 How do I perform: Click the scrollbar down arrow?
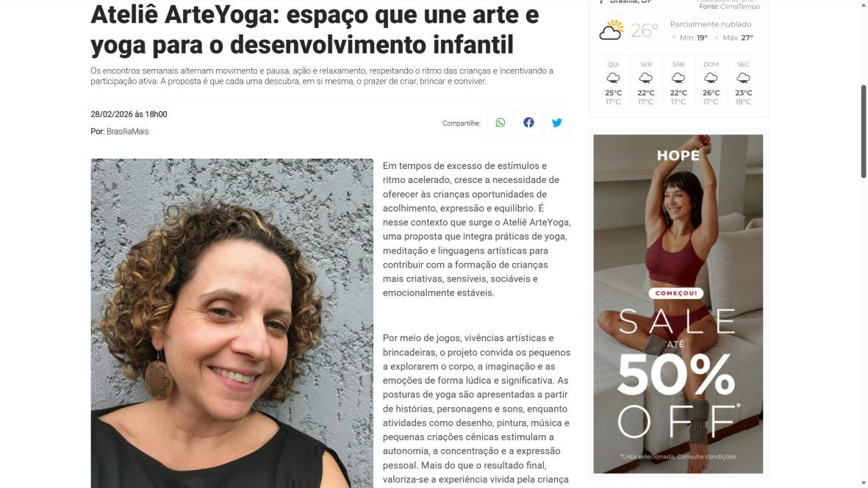pos(863,483)
